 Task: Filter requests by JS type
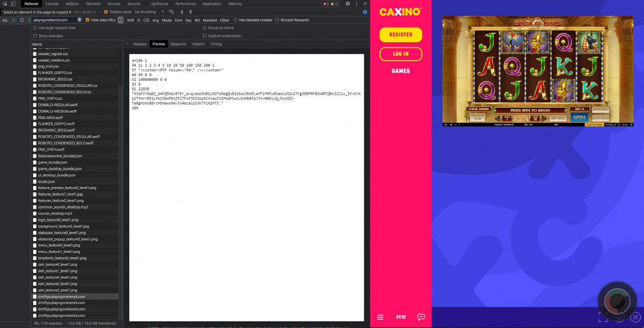click(138, 20)
